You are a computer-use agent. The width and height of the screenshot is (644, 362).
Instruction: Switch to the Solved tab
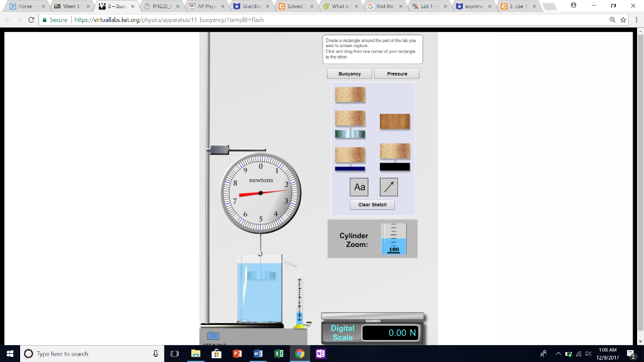click(296, 6)
